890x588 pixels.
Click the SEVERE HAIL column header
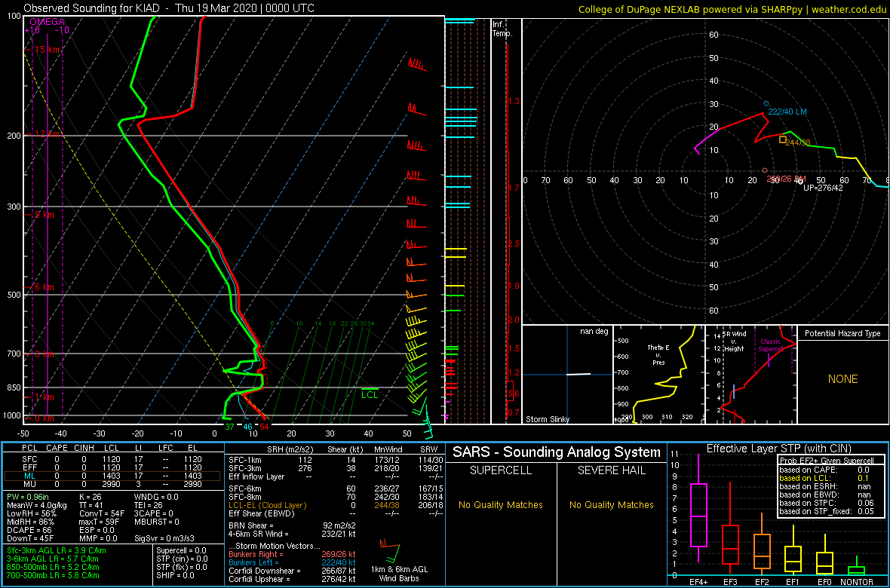pos(612,470)
